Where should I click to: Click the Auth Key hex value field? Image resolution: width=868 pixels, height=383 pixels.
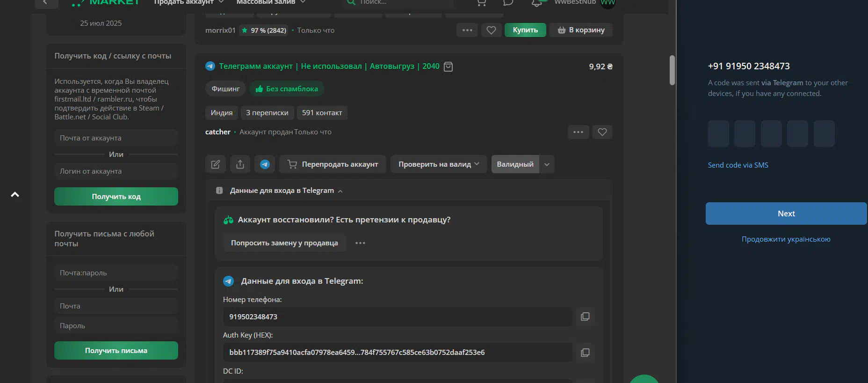pyautogui.click(x=398, y=353)
